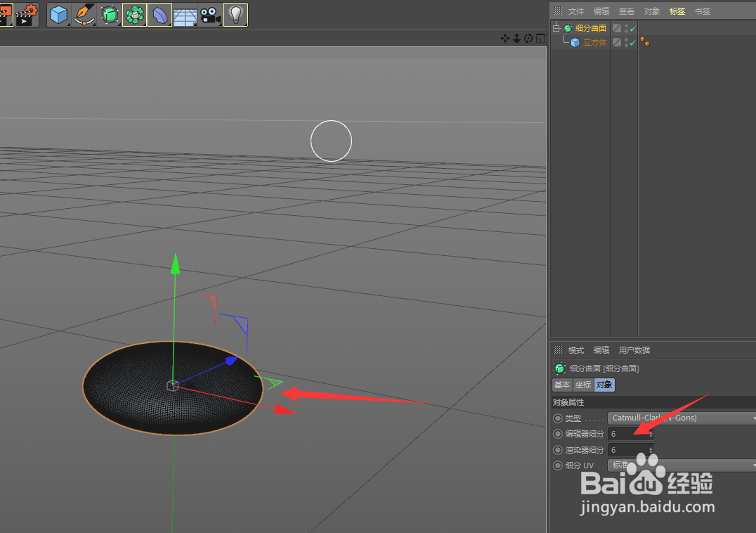Toggle visibility dots for 细分曲面

(626, 28)
